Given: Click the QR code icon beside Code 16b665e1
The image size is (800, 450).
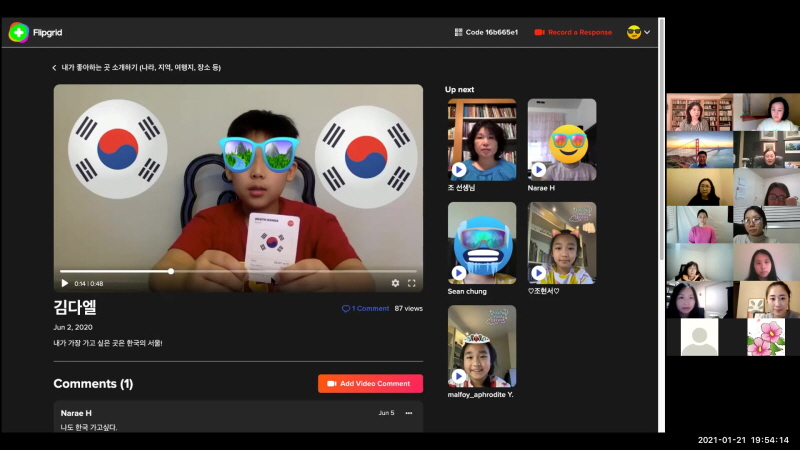Looking at the screenshot, I should click(x=458, y=32).
